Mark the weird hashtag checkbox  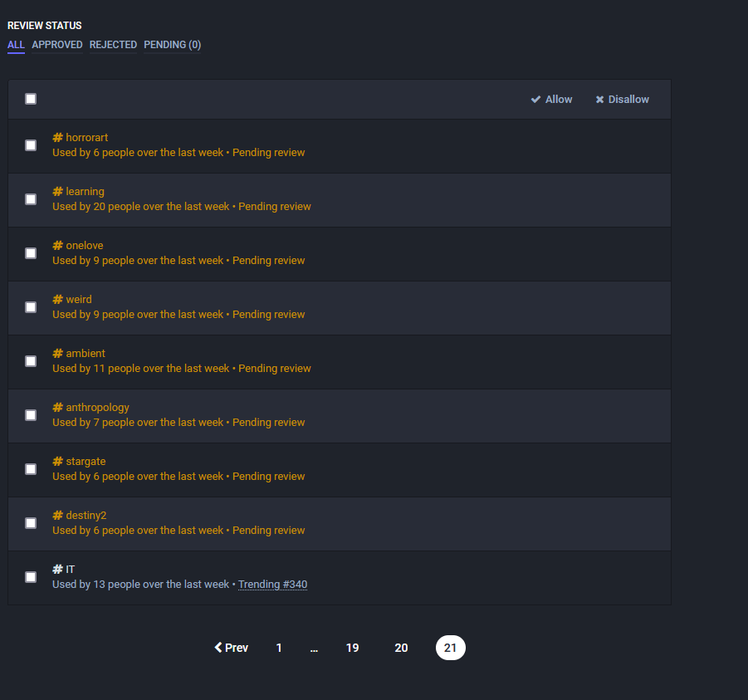coord(31,306)
